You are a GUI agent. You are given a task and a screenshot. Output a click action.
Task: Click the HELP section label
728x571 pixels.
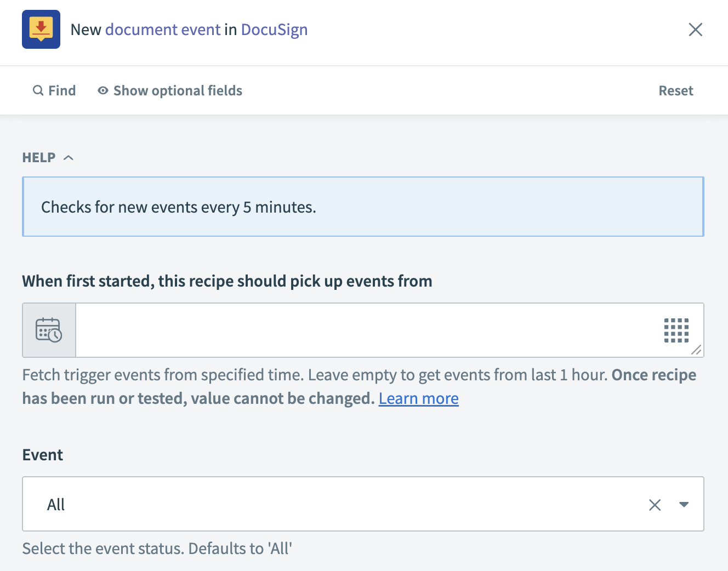[x=39, y=158]
